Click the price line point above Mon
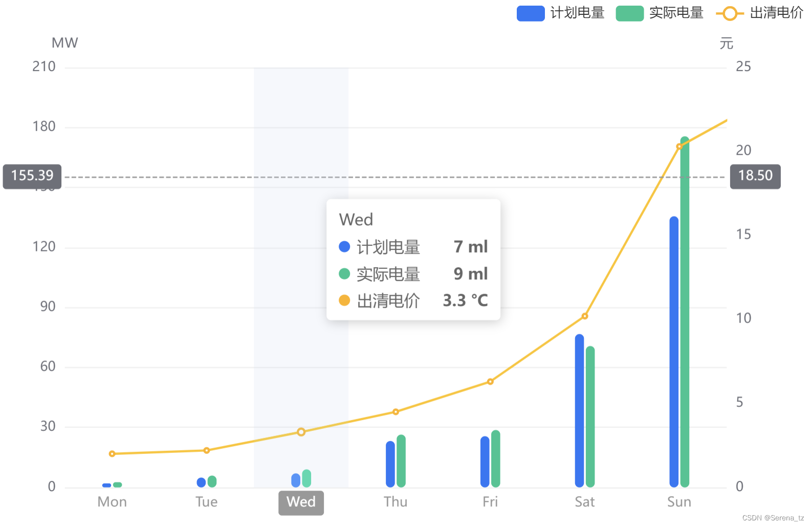The height and width of the screenshot is (526, 812). pyautogui.click(x=112, y=453)
